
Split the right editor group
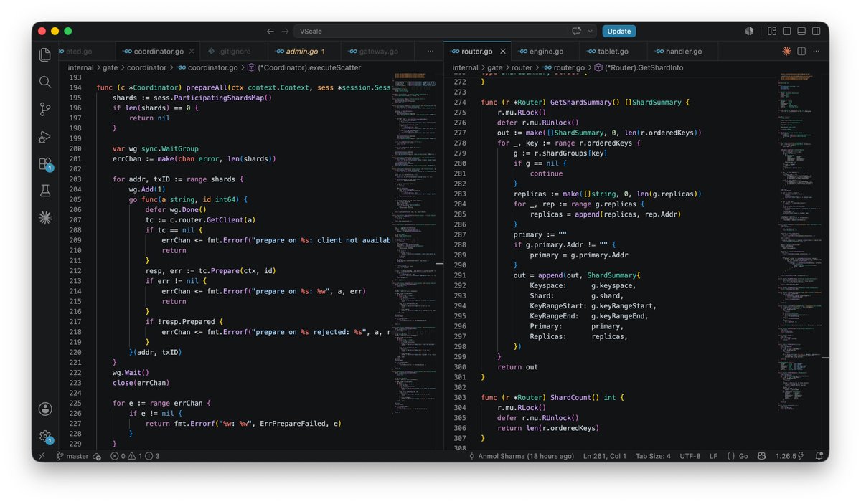pos(801,52)
